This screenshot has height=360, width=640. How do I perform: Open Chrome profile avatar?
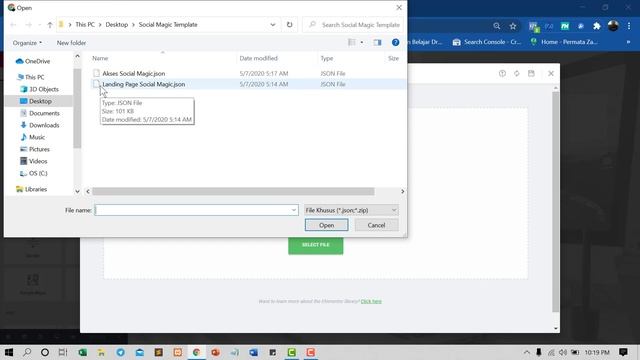click(x=613, y=26)
